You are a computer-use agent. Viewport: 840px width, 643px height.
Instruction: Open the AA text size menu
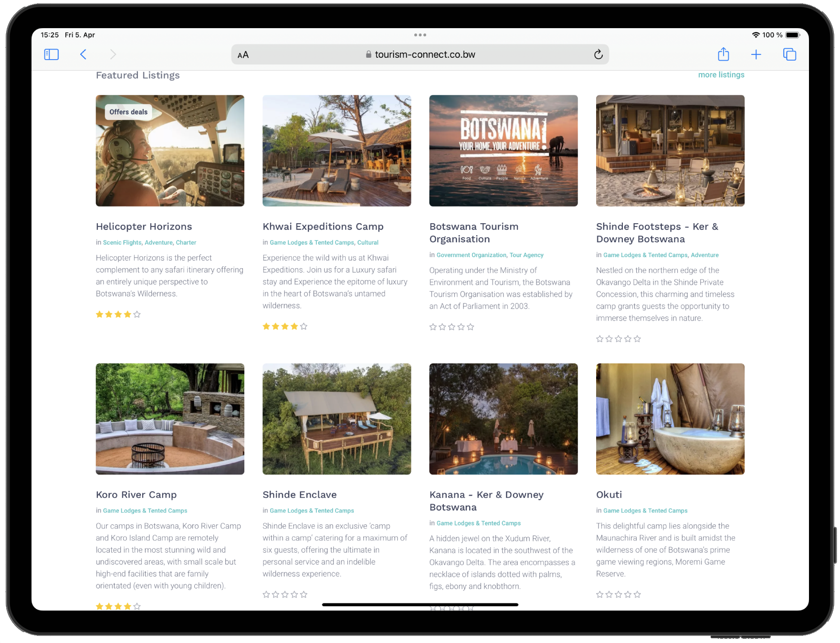pyautogui.click(x=243, y=54)
